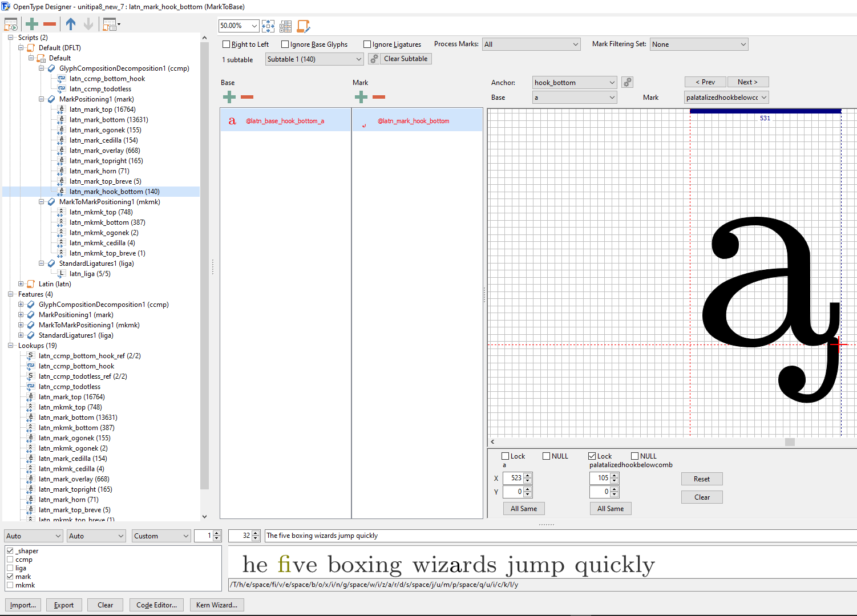Add a mark glyph with green plus

click(361, 97)
